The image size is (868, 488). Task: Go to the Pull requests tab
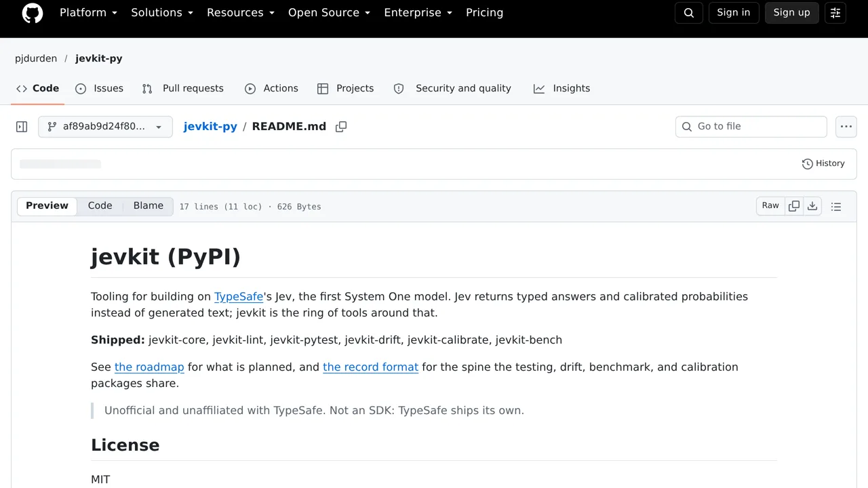point(183,89)
